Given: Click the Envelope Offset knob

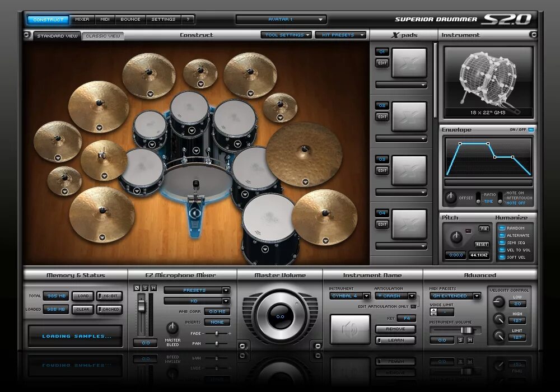Looking at the screenshot, I should click(451, 198).
